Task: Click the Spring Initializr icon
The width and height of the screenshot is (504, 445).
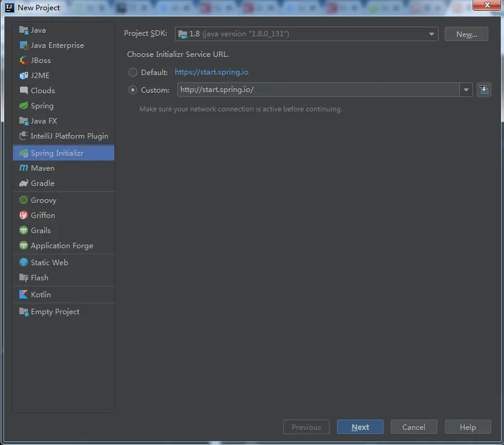Action: click(x=24, y=153)
